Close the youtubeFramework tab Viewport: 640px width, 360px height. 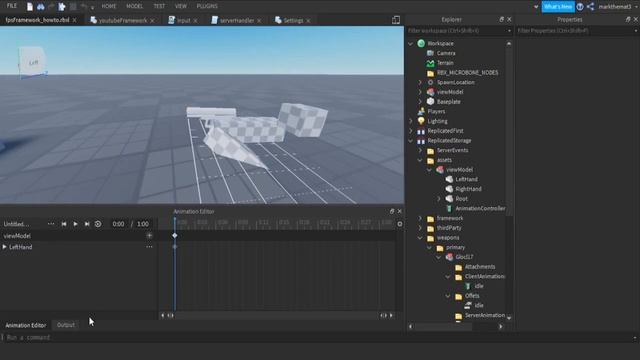click(152, 20)
